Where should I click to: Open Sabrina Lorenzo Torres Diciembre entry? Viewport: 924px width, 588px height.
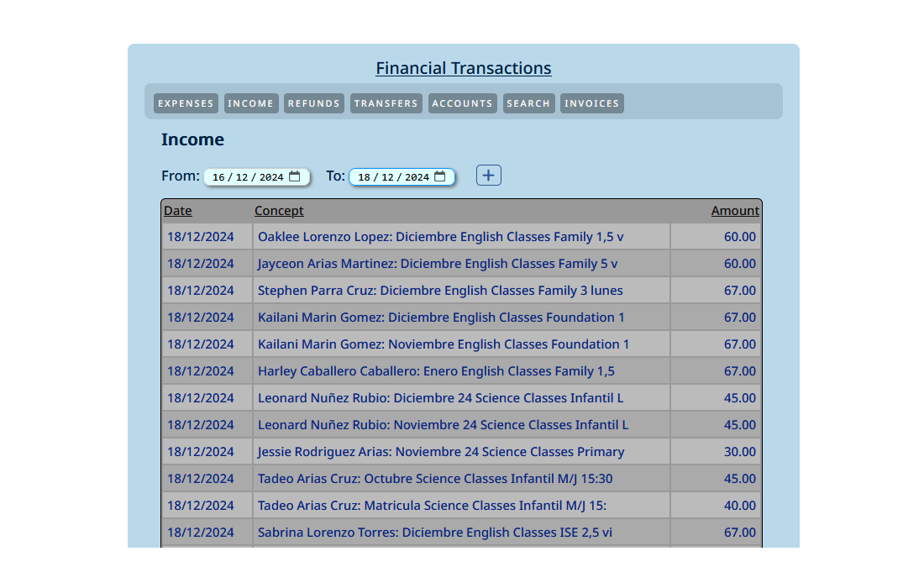click(435, 533)
